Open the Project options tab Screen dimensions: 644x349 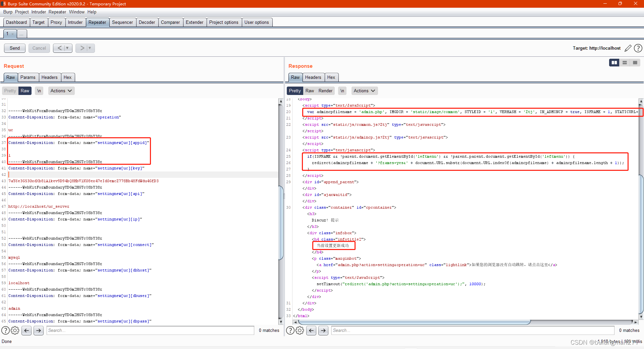[x=224, y=22]
